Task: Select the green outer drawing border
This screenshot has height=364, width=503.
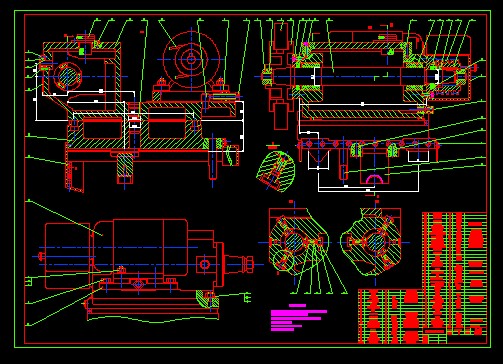Action: point(252,179)
